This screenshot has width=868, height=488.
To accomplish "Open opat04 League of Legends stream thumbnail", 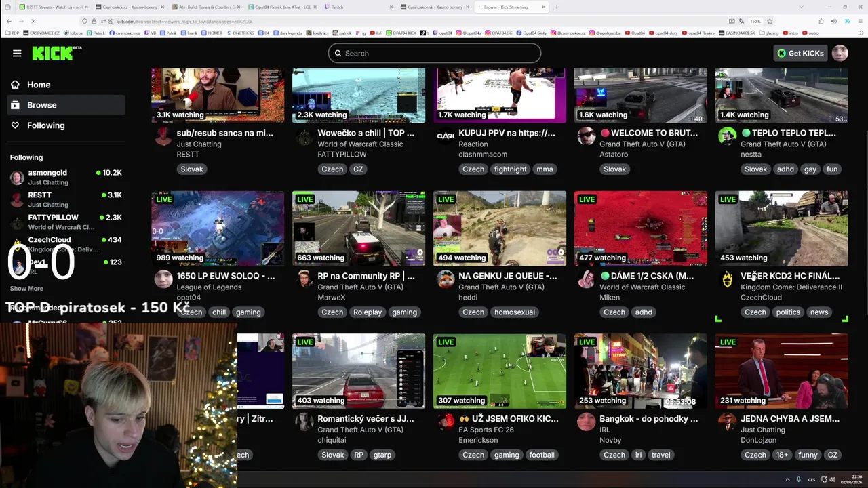I will tap(218, 228).
